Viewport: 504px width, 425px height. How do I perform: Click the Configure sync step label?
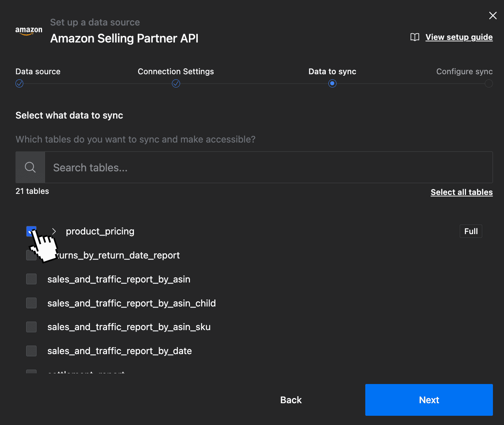click(464, 71)
